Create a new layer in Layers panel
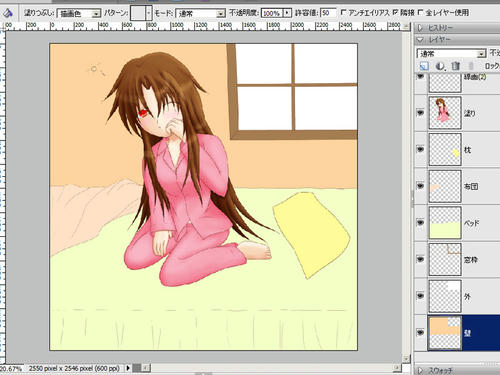This screenshot has width=500, height=375. (424, 66)
